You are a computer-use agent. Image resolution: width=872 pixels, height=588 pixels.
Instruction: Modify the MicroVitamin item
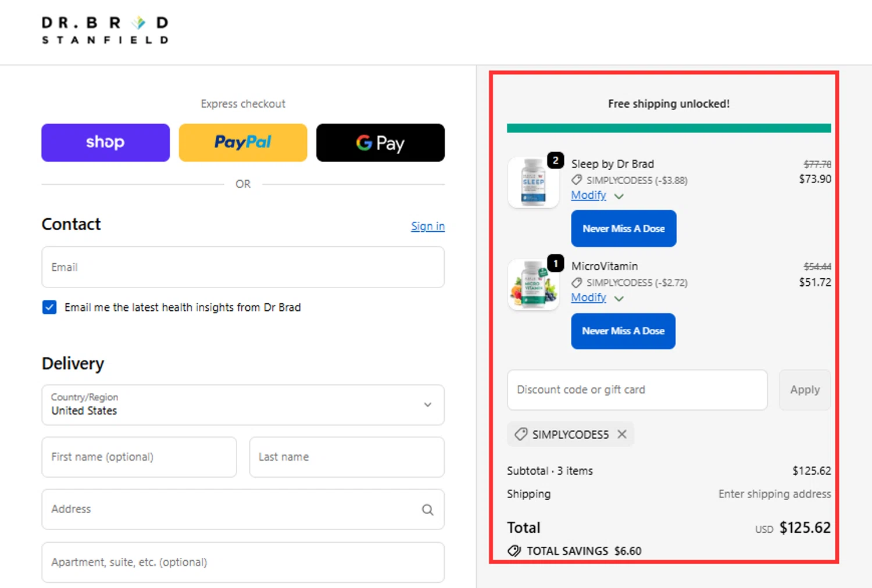[588, 297]
